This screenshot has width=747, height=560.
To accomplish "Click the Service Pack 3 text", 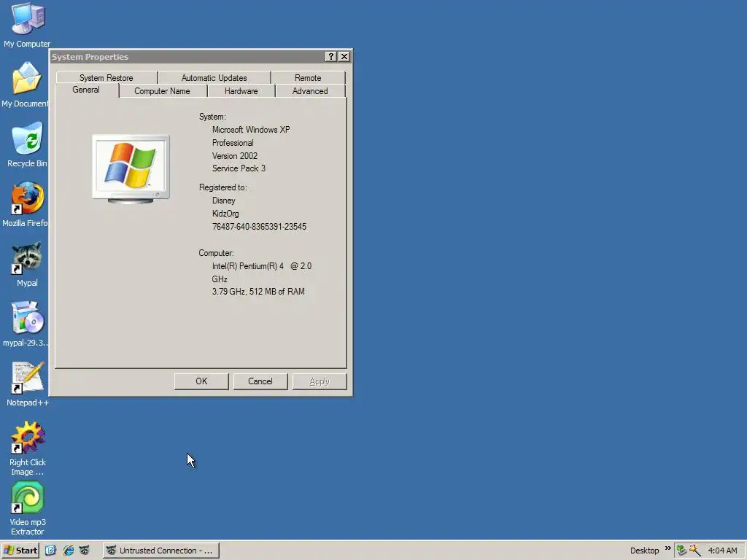I will (239, 168).
